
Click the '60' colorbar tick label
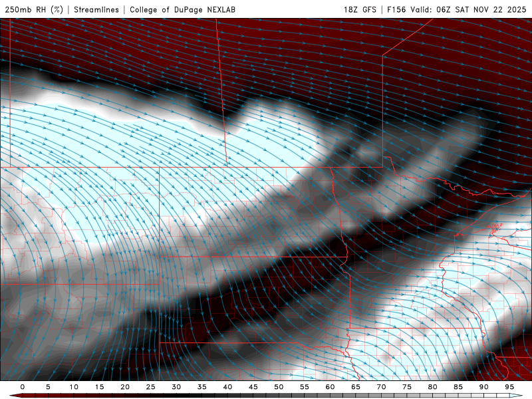tap(330, 387)
